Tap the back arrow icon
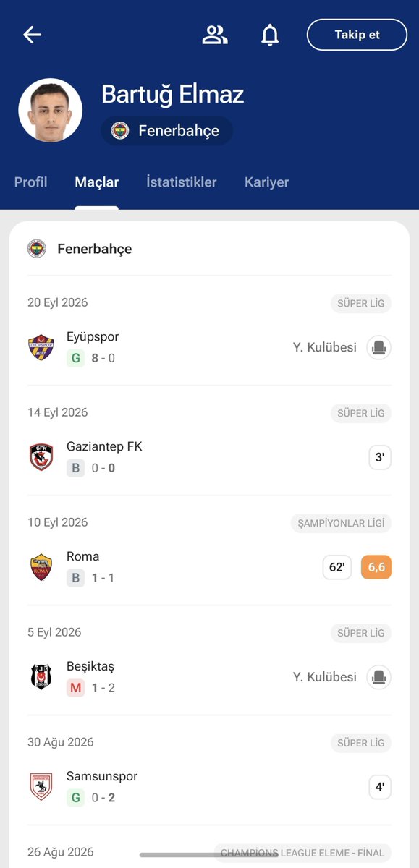This screenshot has width=419, height=868. (32, 35)
